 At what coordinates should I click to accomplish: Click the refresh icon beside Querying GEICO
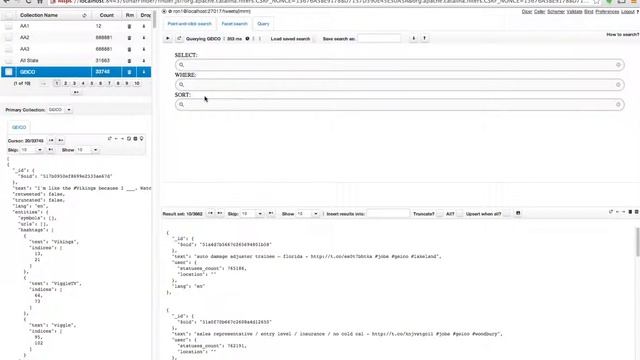(179, 38)
